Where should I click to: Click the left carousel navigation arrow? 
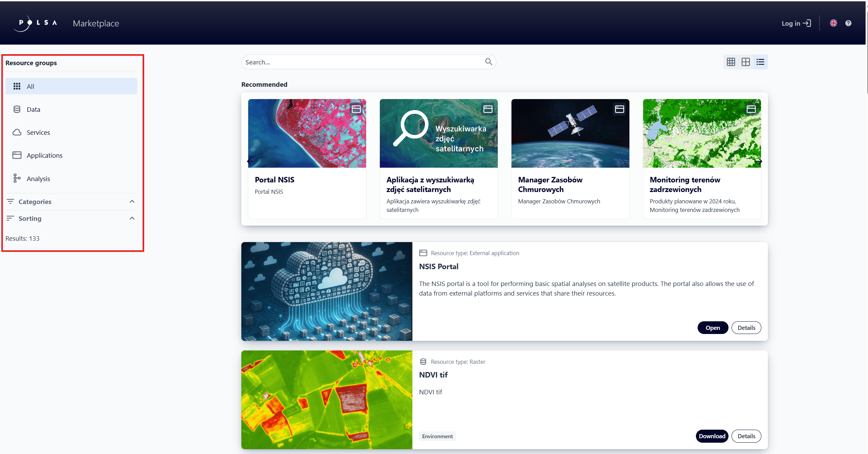click(250, 161)
